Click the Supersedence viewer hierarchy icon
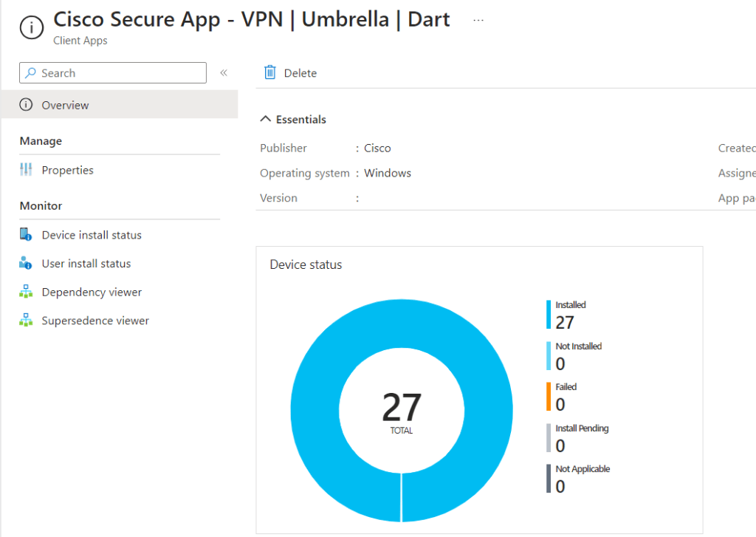The height and width of the screenshot is (537, 756). point(26,320)
